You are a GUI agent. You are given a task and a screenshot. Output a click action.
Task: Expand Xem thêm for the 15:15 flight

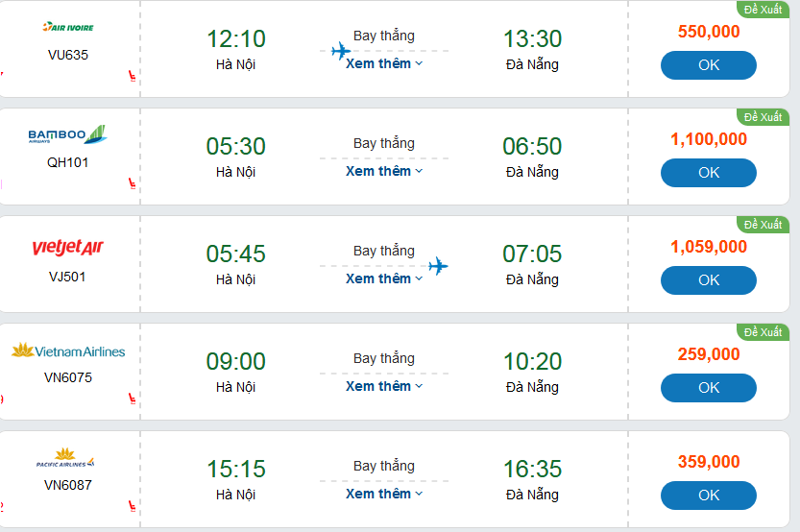383,494
